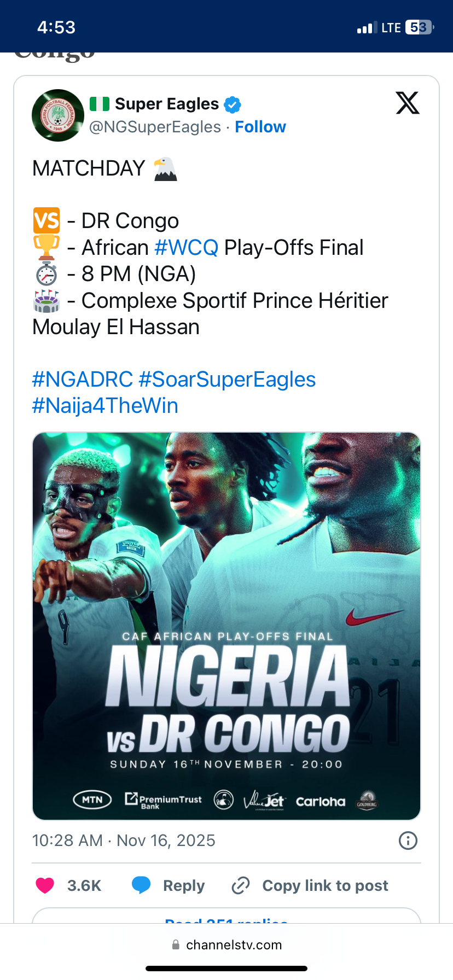The image size is (453, 980).
Task: Tap the 10:28 AM Nov 16 timestamp
Action: click(124, 840)
